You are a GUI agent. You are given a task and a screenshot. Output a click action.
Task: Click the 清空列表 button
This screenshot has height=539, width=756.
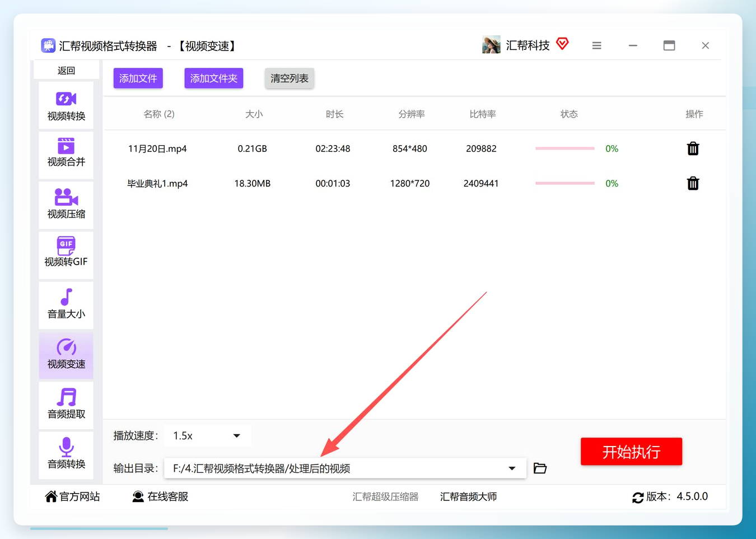[x=290, y=78]
